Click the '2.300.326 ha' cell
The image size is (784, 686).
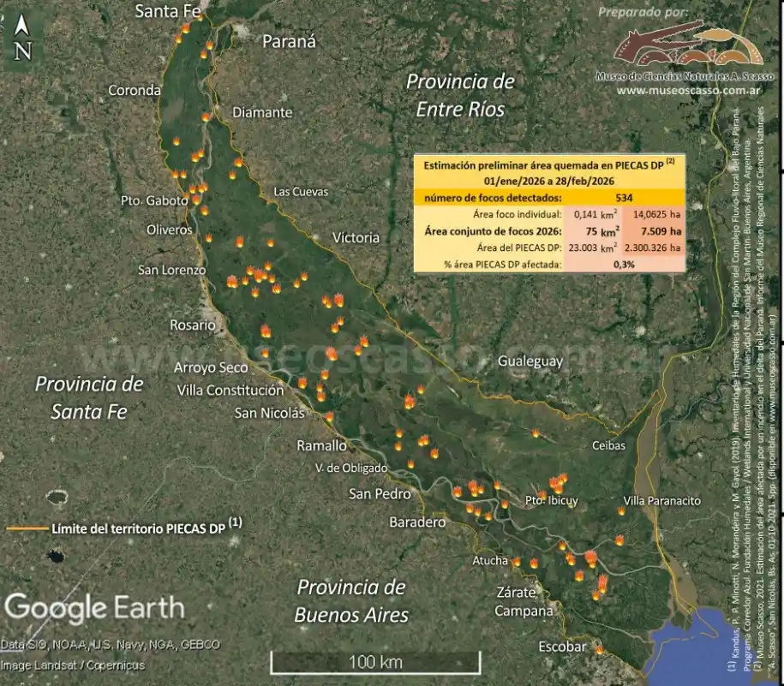point(653,248)
